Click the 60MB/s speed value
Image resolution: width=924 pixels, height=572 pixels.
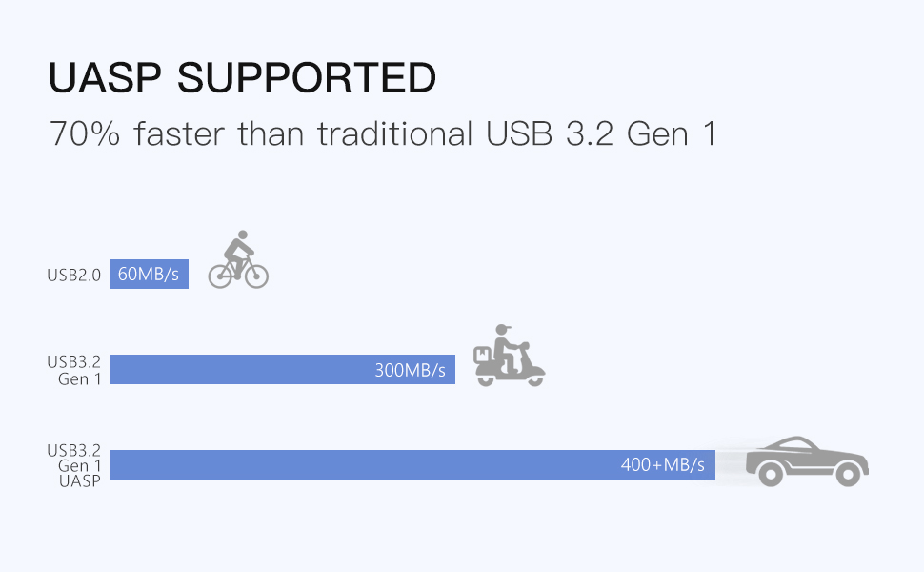coord(149,275)
